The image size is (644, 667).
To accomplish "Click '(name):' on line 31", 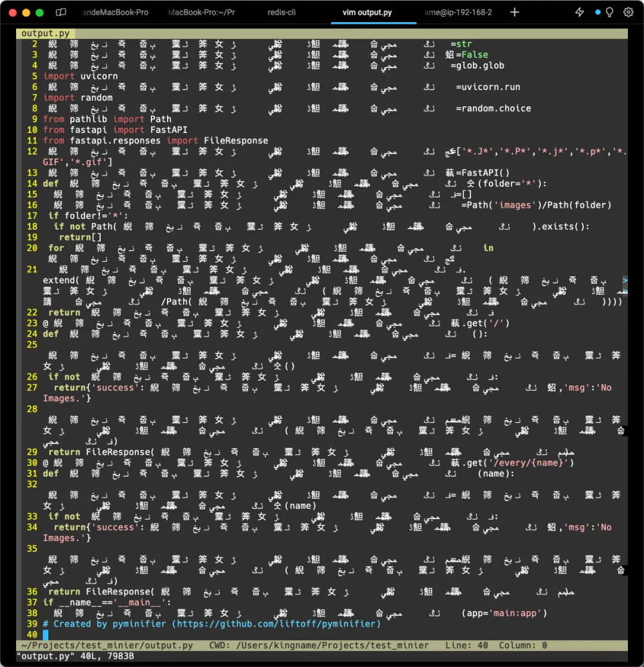I will click(496, 474).
